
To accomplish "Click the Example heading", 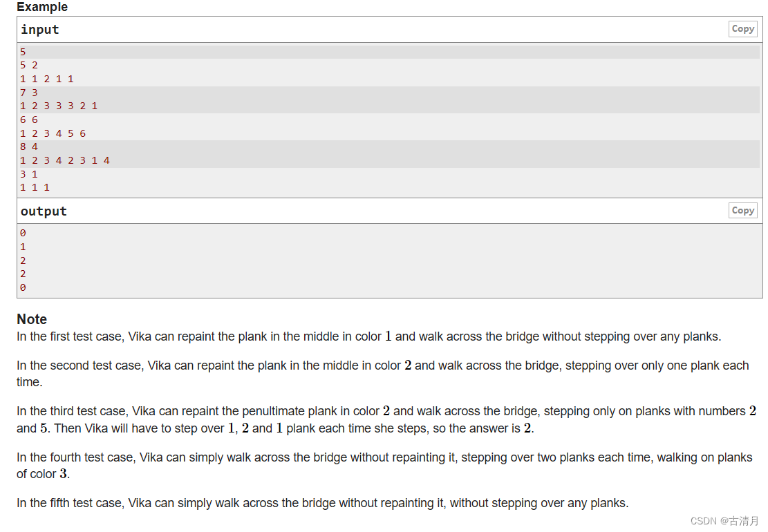I will (42, 7).
